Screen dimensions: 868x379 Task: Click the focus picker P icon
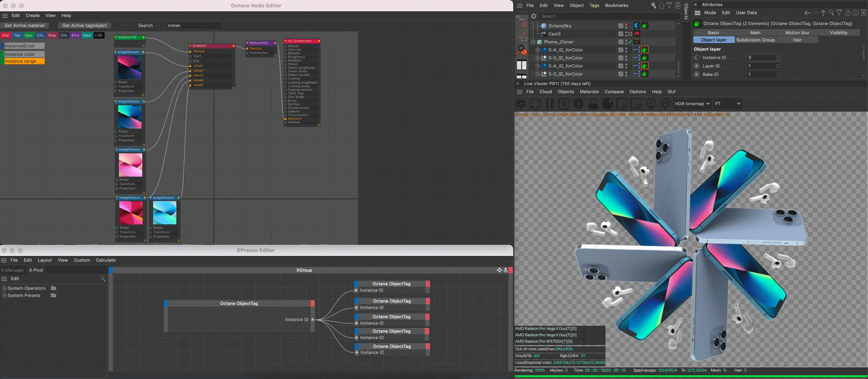pos(651,104)
